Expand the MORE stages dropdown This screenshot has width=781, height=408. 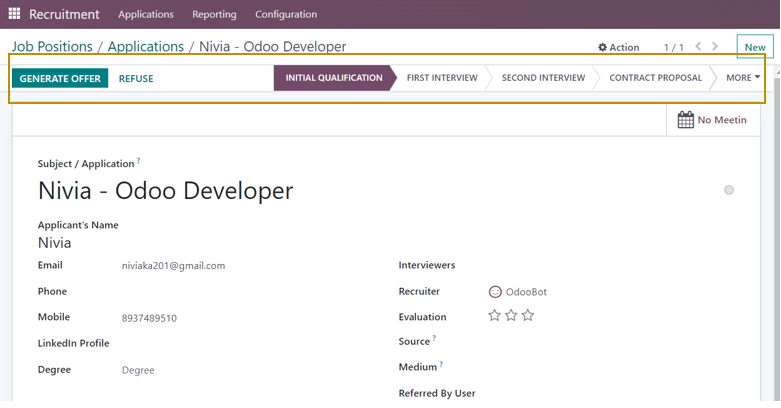tap(742, 78)
